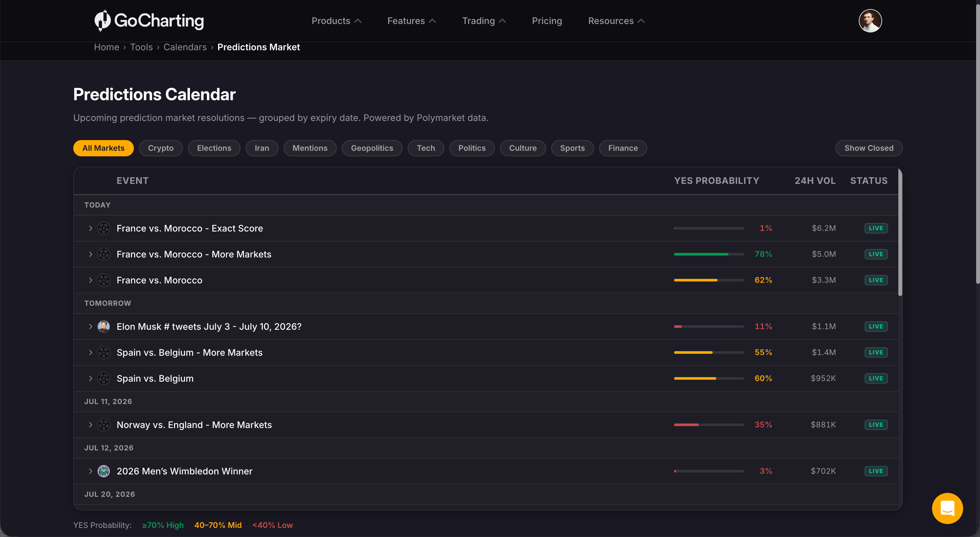Filter by Sports category
980x537 pixels.
(x=572, y=148)
